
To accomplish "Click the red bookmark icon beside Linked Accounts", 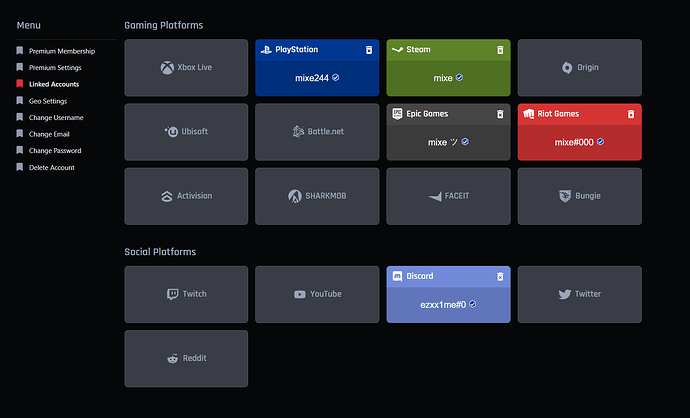I will point(20,84).
